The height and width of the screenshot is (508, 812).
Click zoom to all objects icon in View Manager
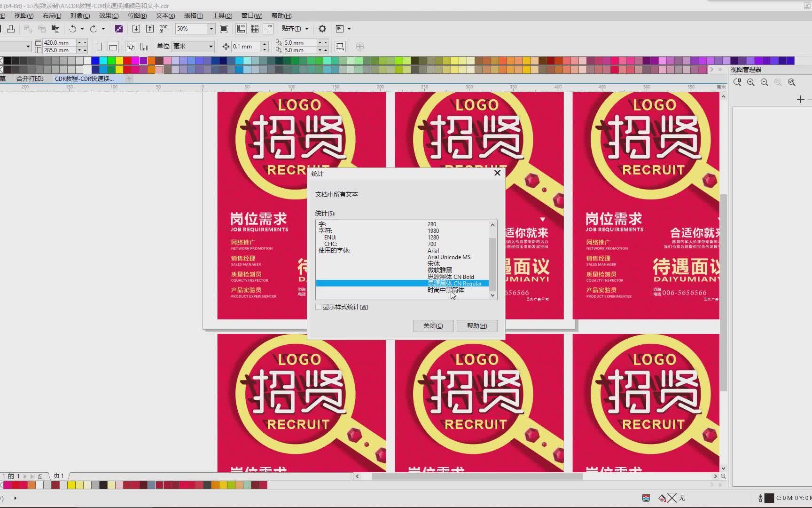tap(792, 82)
